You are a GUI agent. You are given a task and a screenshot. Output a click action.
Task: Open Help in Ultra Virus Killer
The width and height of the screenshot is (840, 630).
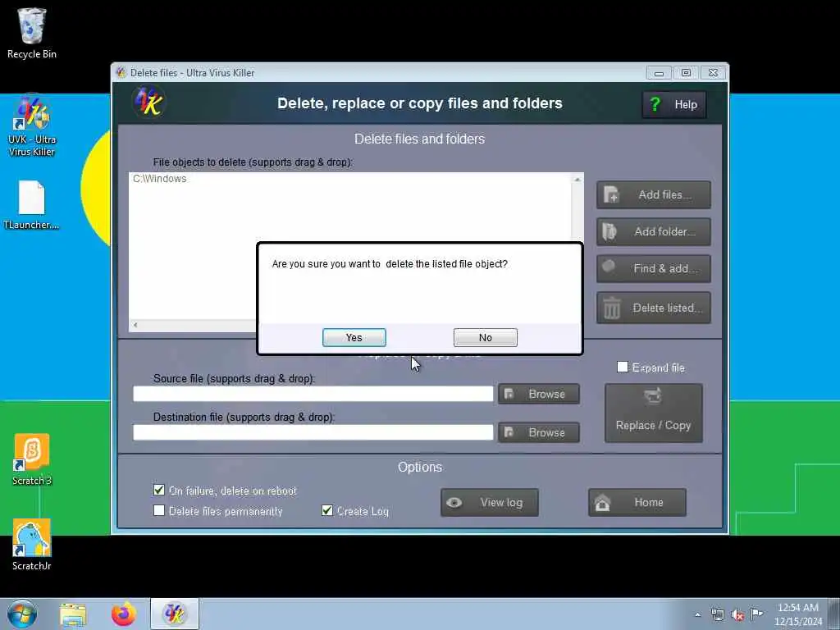674,104
